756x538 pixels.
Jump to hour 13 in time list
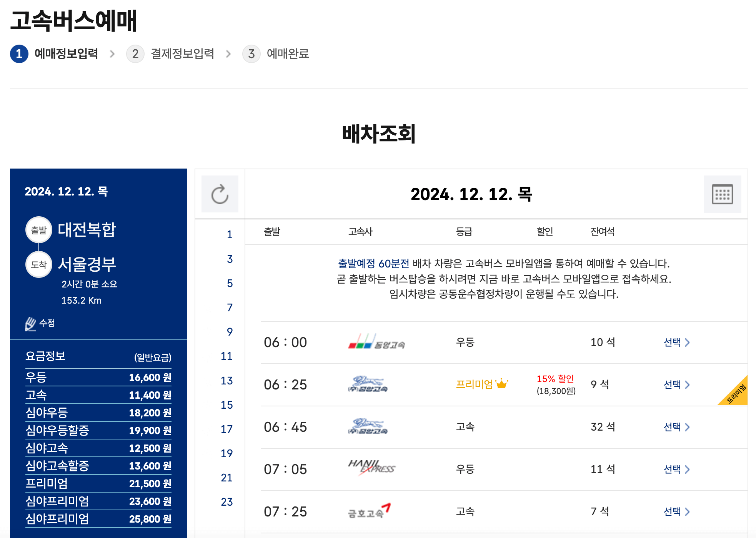(x=226, y=381)
